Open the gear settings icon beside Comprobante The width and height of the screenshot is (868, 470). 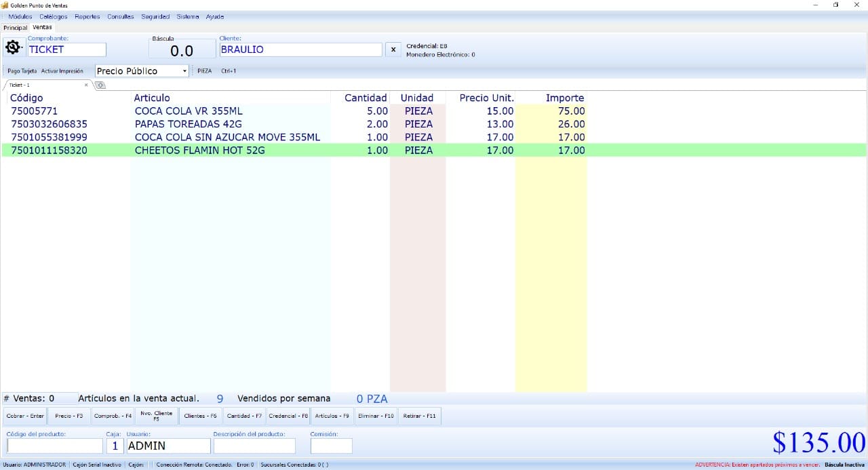tap(12, 48)
